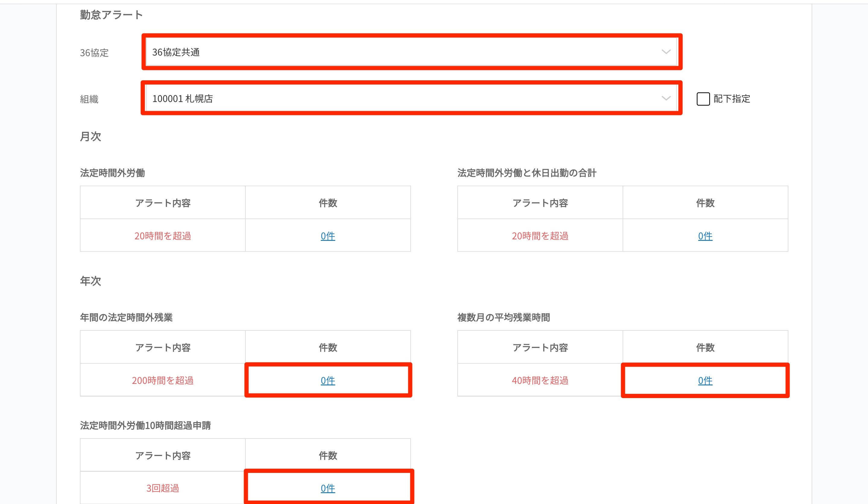Open the 0件 count for 200時間を超過
Viewport: 868px width, 504px height.
[x=327, y=380]
